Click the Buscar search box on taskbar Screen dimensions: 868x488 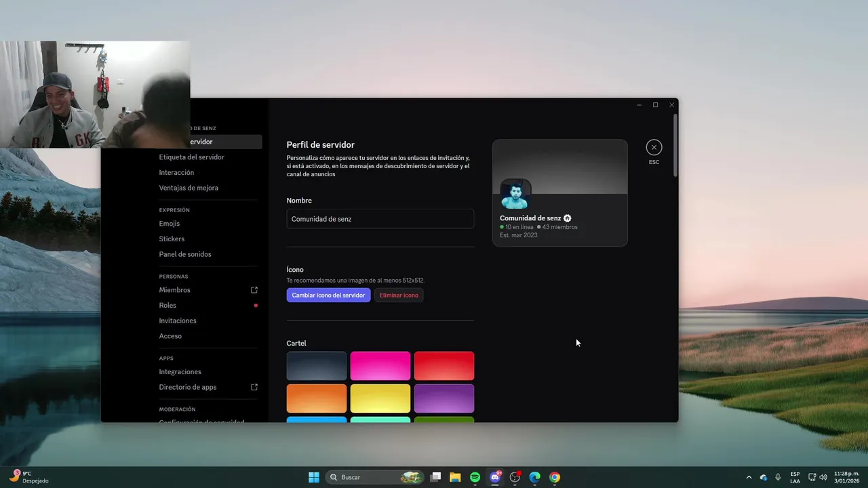(x=375, y=477)
